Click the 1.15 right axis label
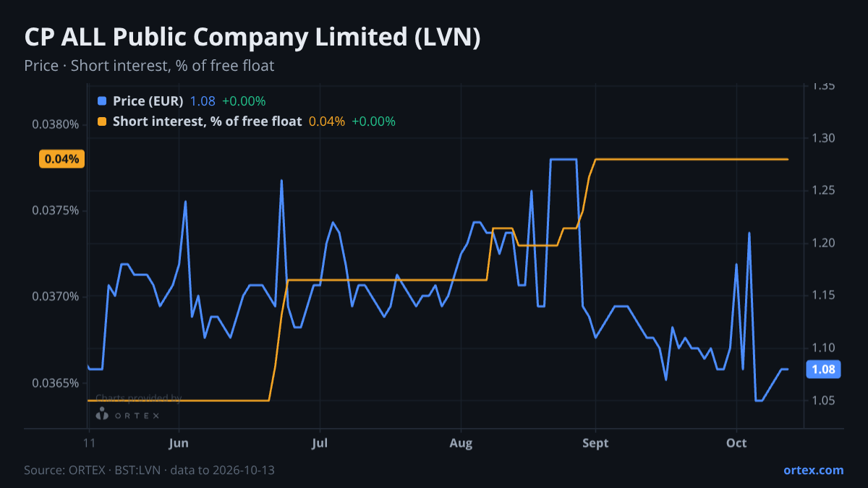This screenshot has height=488, width=868. click(824, 295)
